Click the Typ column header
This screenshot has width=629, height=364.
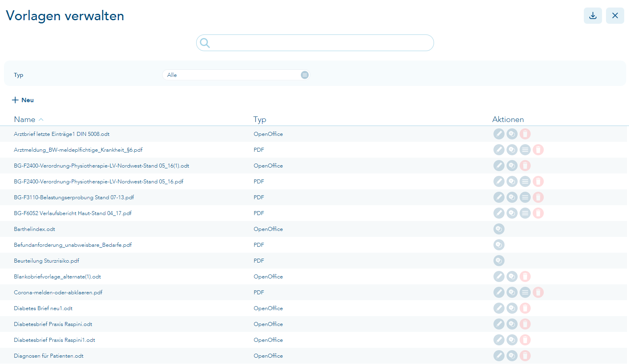(x=260, y=120)
